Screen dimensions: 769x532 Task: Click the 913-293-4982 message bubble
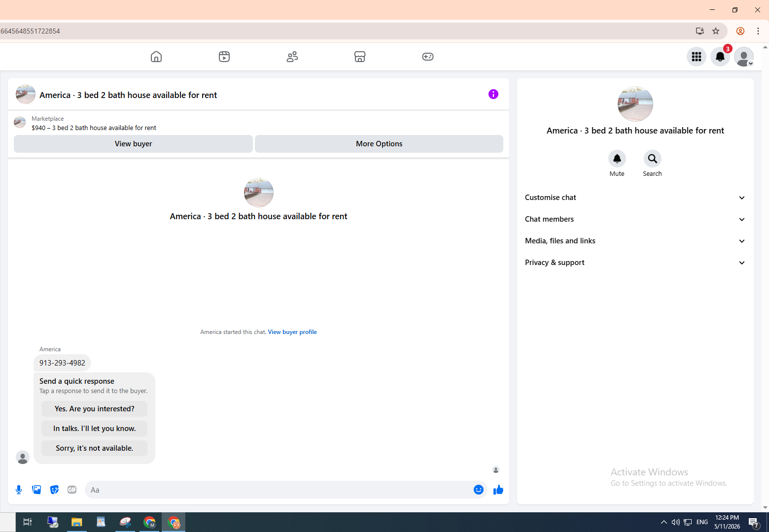(x=62, y=363)
